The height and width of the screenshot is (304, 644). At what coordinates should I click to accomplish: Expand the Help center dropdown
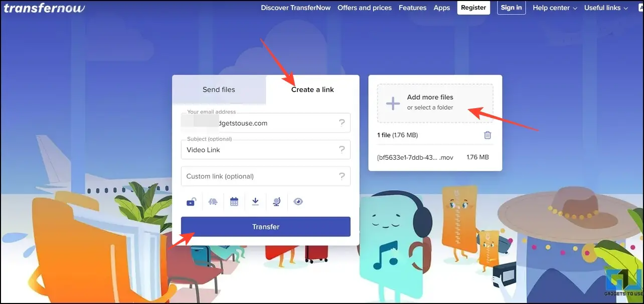click(555, 8)
